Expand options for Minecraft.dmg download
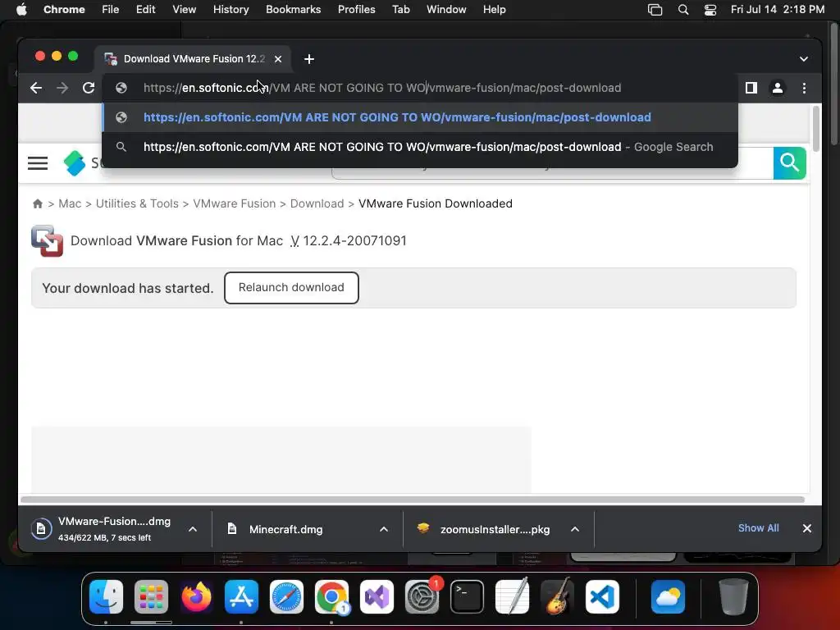This screenshot has width=840, height=630. click(x=384, y=529)
